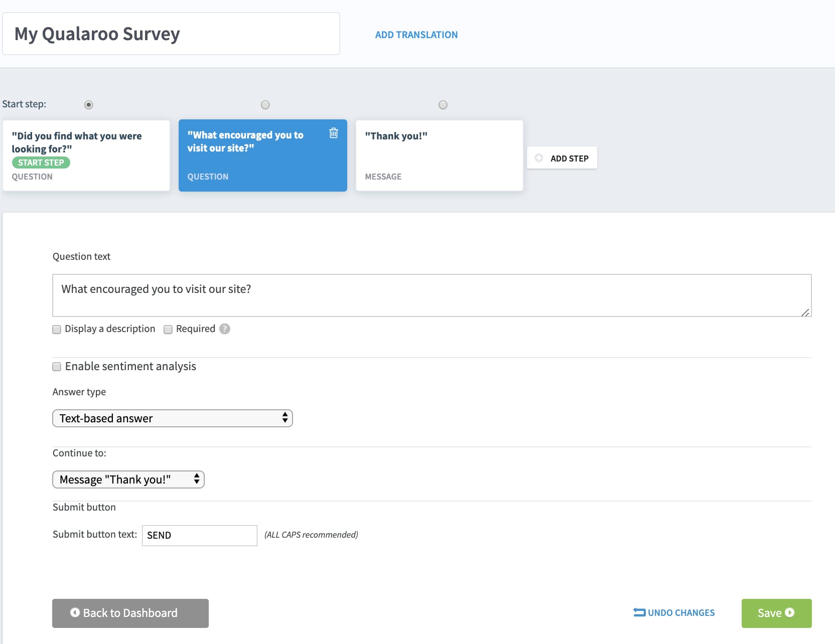Open the "Thank you!" message step
835x644 pixels.
440,155
